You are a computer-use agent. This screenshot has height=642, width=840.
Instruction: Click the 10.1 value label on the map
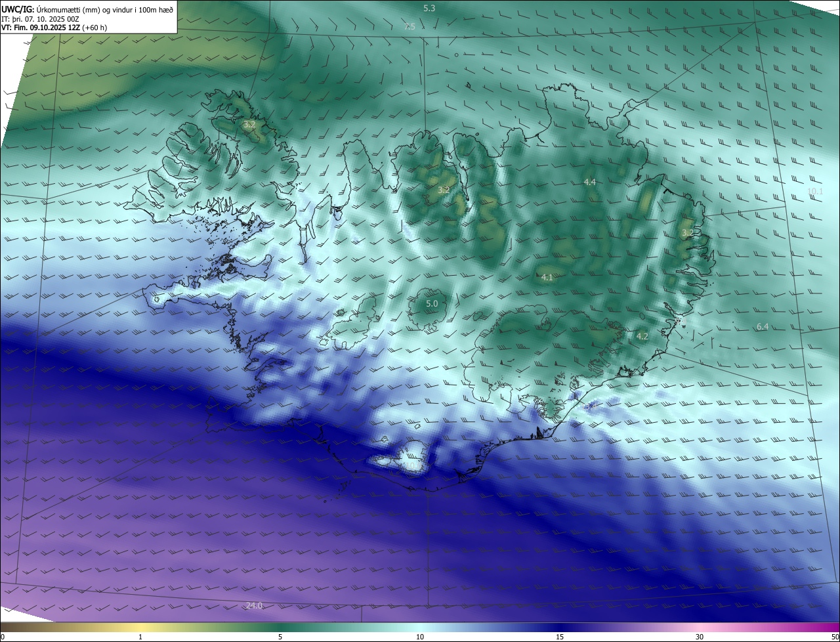pos(815,191)
